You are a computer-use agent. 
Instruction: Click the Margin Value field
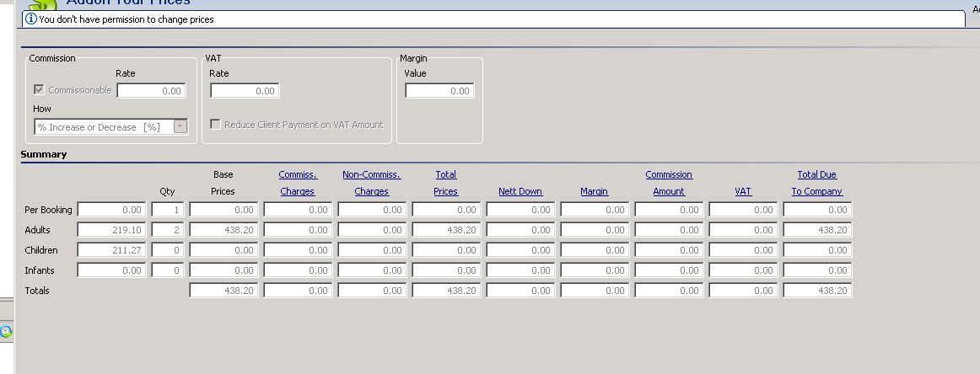pyautogui.click(x=439, y=90)
